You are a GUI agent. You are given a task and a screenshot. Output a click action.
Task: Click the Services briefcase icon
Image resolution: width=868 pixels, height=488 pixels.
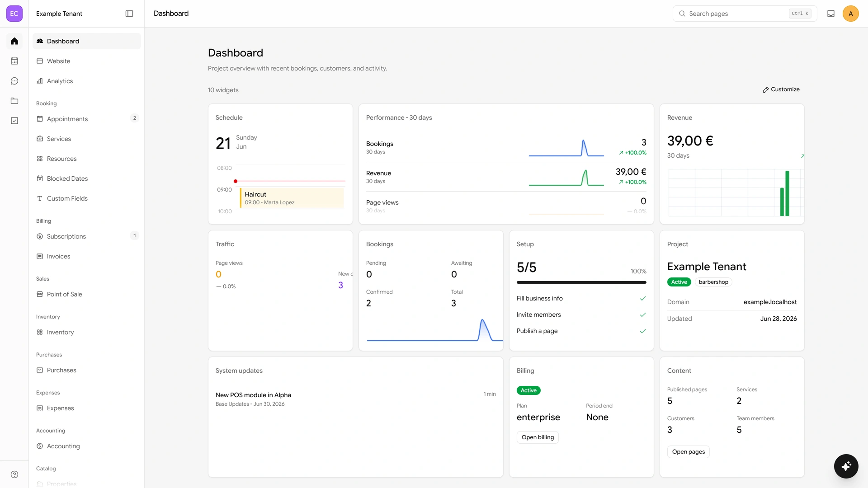pos(40,139)
